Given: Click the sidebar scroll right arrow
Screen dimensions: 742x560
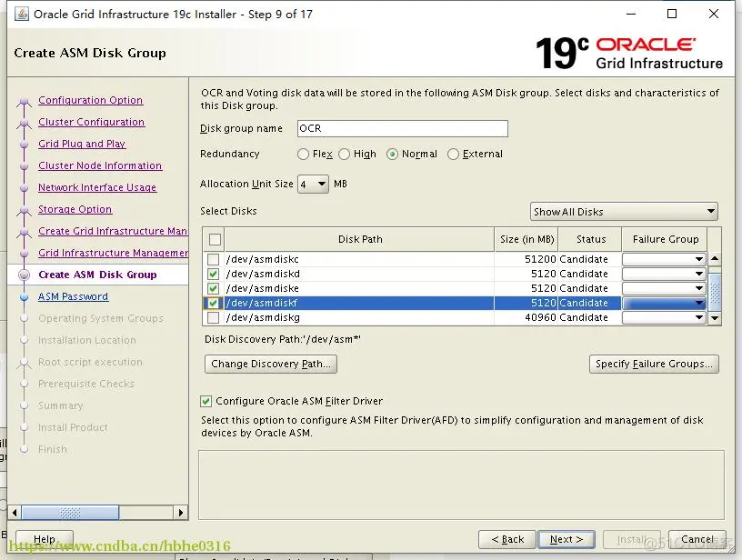Looking at the screenshot, I should 181,513.
